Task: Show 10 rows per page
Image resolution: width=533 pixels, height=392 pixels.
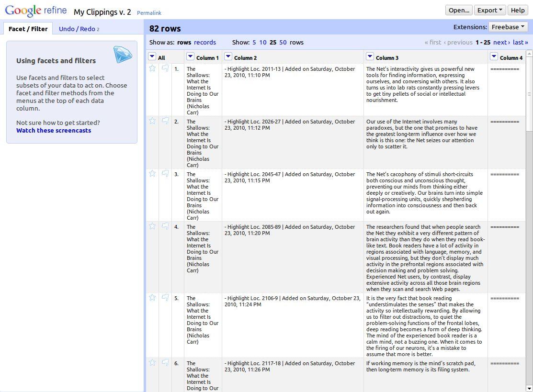Action: point(263,43)
